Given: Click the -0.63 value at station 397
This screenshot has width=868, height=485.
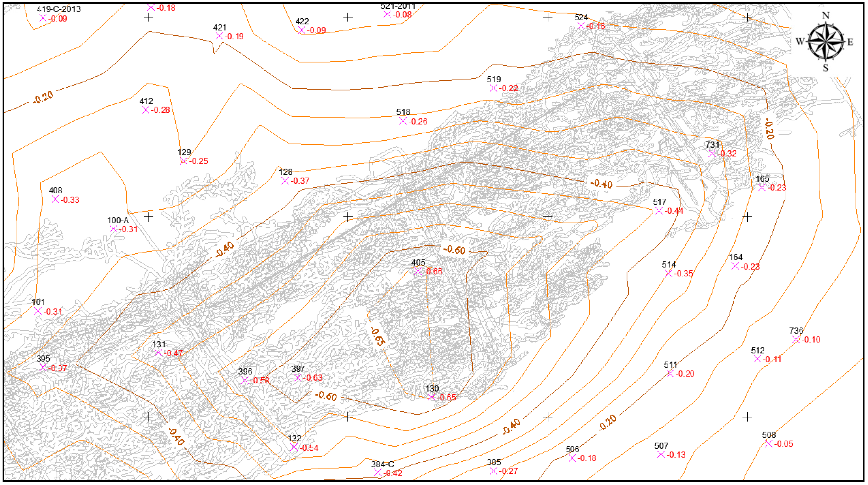Looking at the screenshot, I should point(313,378).
